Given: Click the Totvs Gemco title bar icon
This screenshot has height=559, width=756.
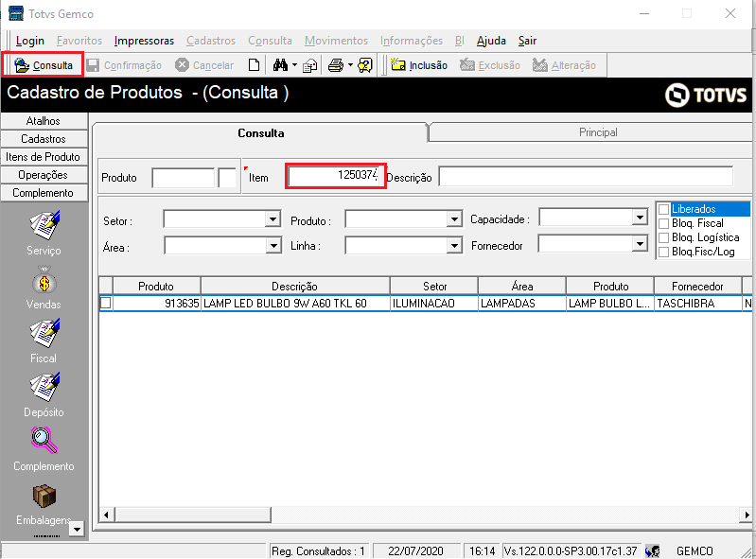Looking at the screenshot, I should point(16,13).
